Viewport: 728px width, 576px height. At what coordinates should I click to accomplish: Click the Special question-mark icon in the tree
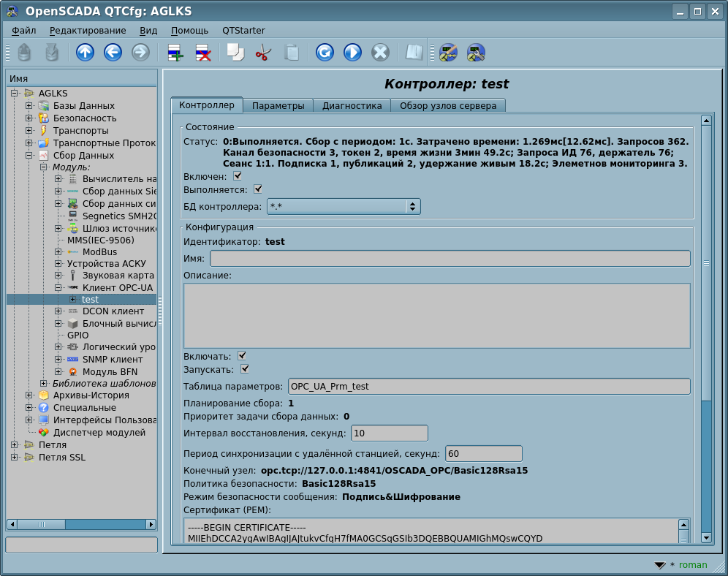[x=44, y=408]
